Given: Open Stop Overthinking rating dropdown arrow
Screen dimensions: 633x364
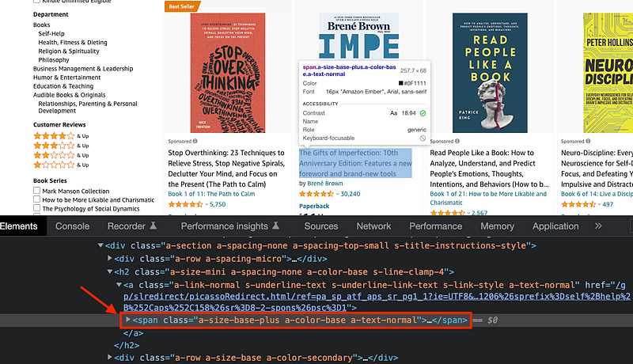Looking at the screenshot, I should coord(207,205).
